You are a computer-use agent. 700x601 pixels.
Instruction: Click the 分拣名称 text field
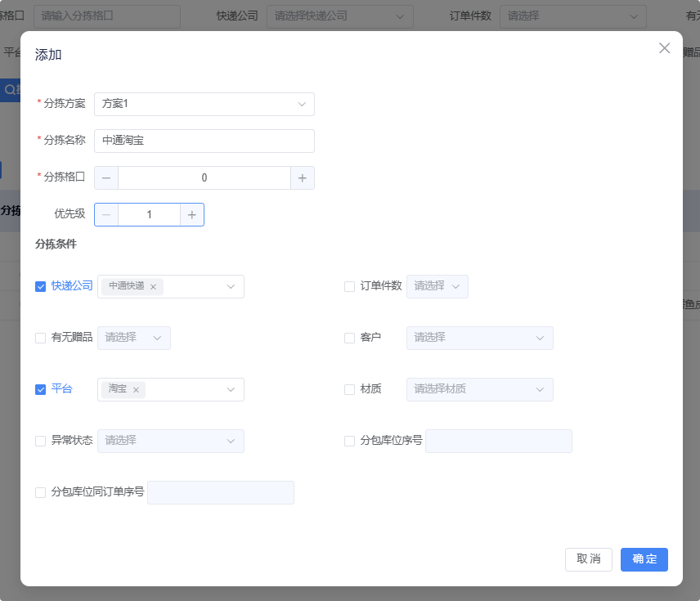coord(204,141)
